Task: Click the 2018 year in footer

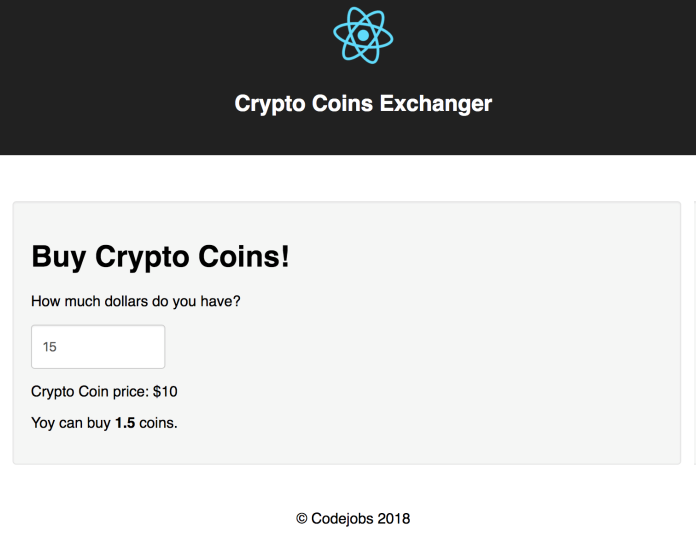Action: 393,518
